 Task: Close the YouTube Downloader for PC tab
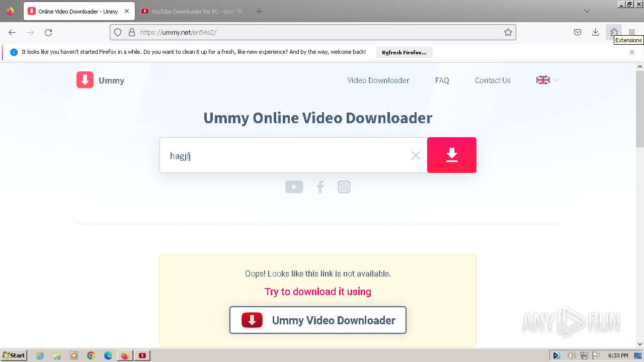coord(240,11)
